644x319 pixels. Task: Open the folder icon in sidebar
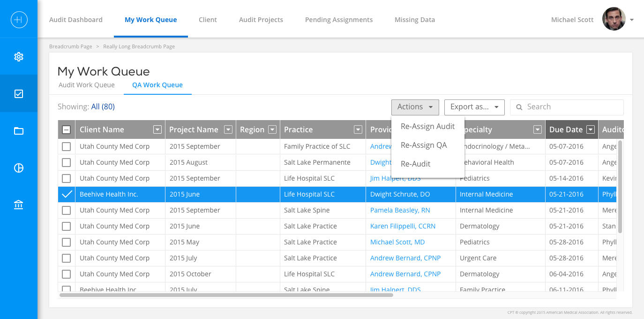click(x=19, y=131)
